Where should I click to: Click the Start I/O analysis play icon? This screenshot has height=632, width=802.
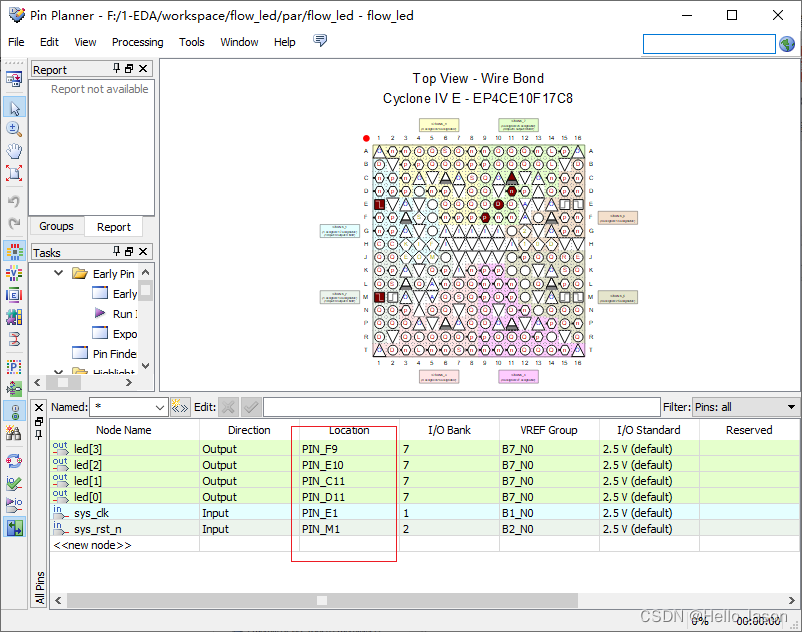(14, 505)
